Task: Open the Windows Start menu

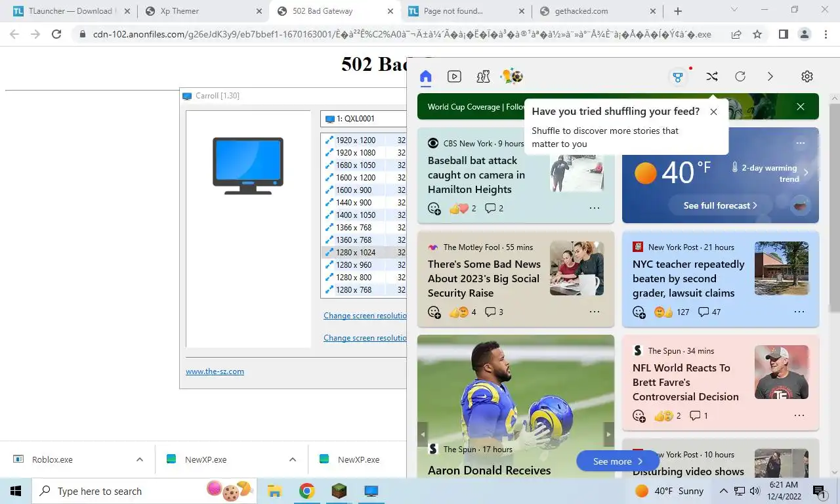Action: pyautogui.click(x=16, y=491)
